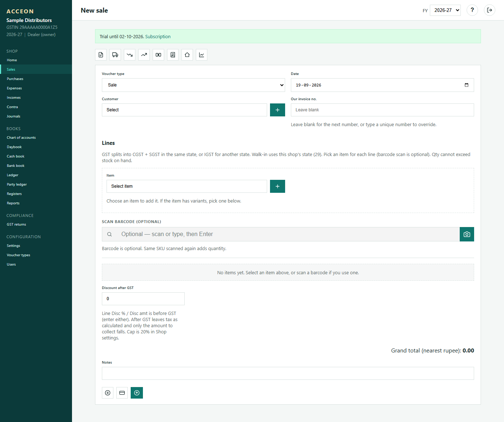
Task: Click the Discount after GST field
Action: coord(143,299)
